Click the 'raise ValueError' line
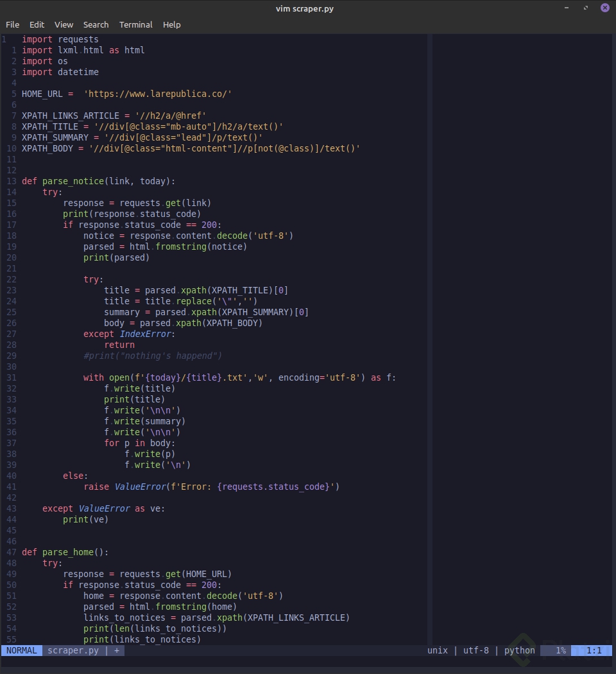The height and width of the screenshot is (674, 616). click(x=212, y=487)
